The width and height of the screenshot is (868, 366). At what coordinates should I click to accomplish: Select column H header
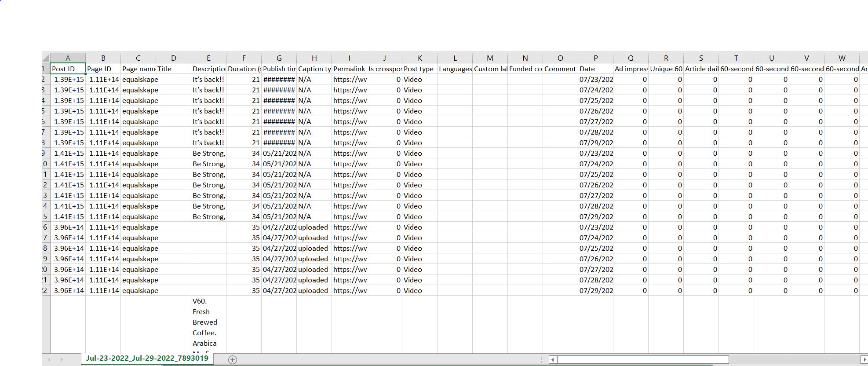coord(314,58)
